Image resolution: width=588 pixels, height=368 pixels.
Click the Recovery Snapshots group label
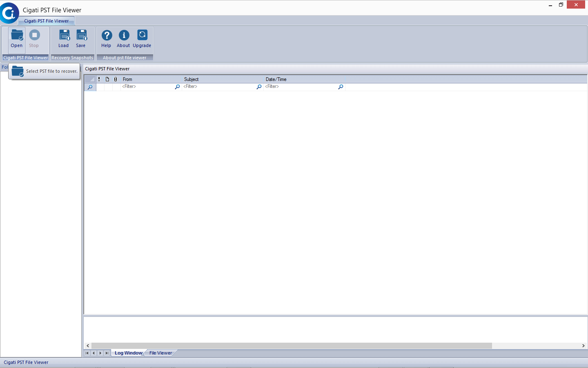(x=72, y=58)
